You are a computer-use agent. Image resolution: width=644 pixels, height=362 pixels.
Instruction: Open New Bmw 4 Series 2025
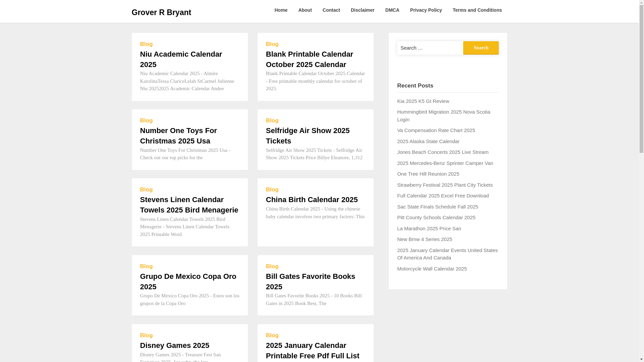click(424, 239)
